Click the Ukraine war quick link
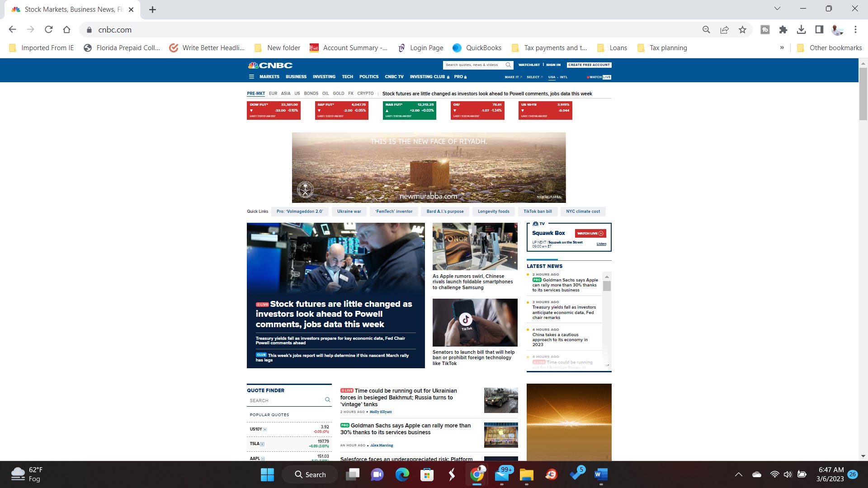The width and height of the screenshot is (868, 488). (349, 211)
